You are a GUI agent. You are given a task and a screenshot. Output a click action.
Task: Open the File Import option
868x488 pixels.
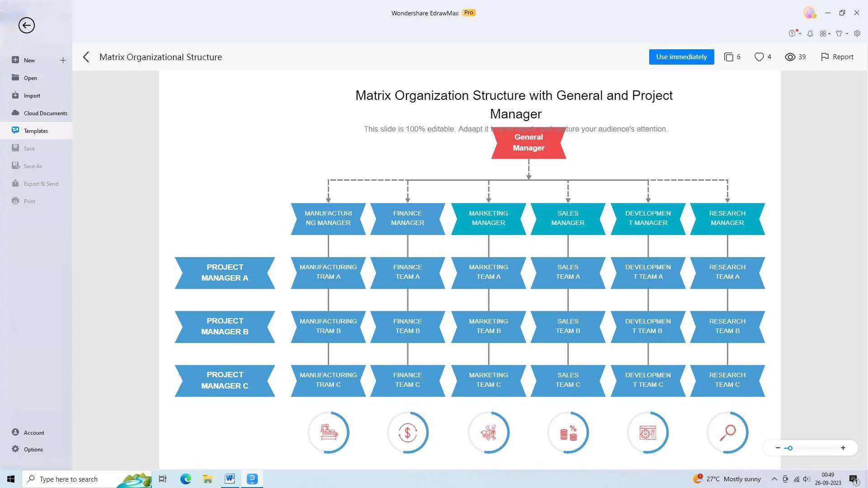(32, 95)
